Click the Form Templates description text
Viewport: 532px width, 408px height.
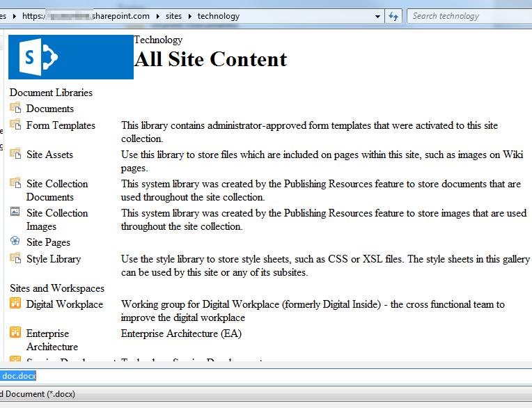(x=309, y=132)
